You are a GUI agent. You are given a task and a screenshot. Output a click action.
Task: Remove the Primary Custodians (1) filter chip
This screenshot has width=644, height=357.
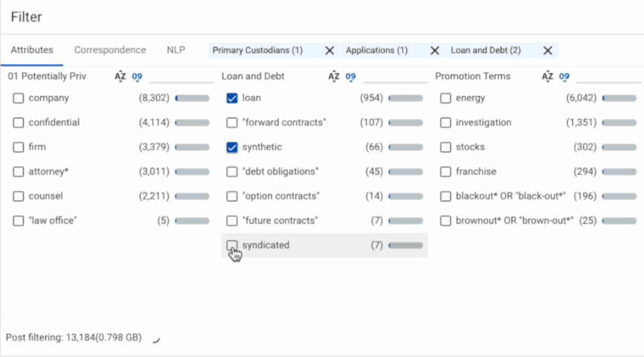330,51
